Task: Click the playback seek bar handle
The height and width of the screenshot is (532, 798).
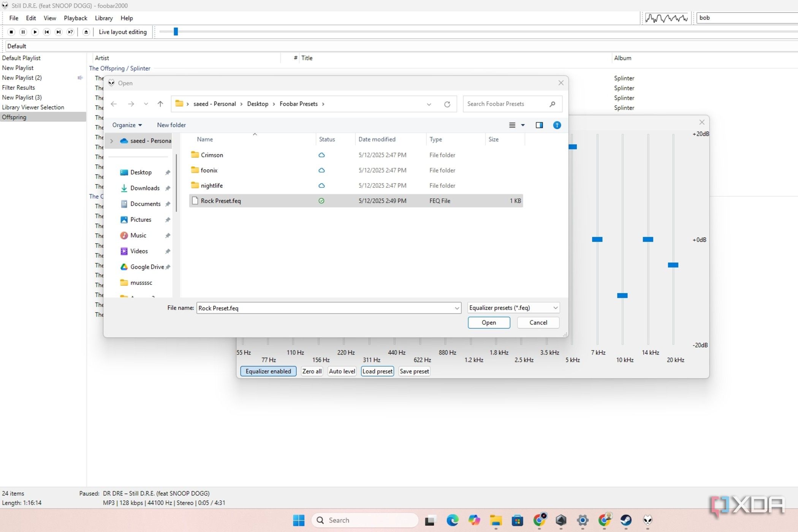Action: [176, 32]
